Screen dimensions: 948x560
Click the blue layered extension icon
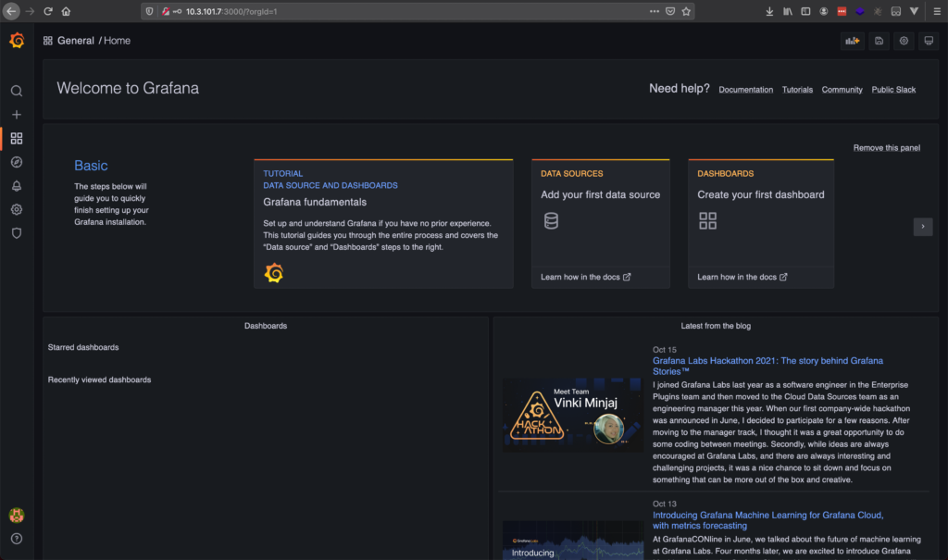point(860,11)
